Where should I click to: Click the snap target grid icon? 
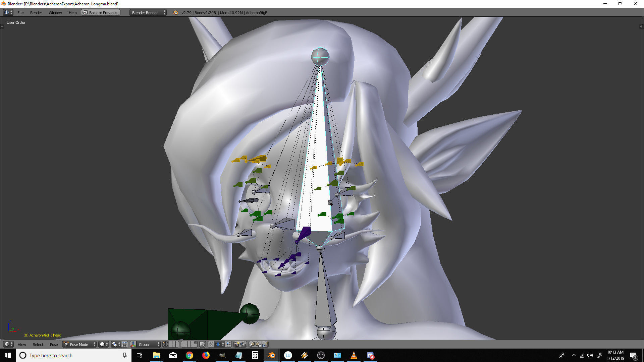(x=228, y=344)
